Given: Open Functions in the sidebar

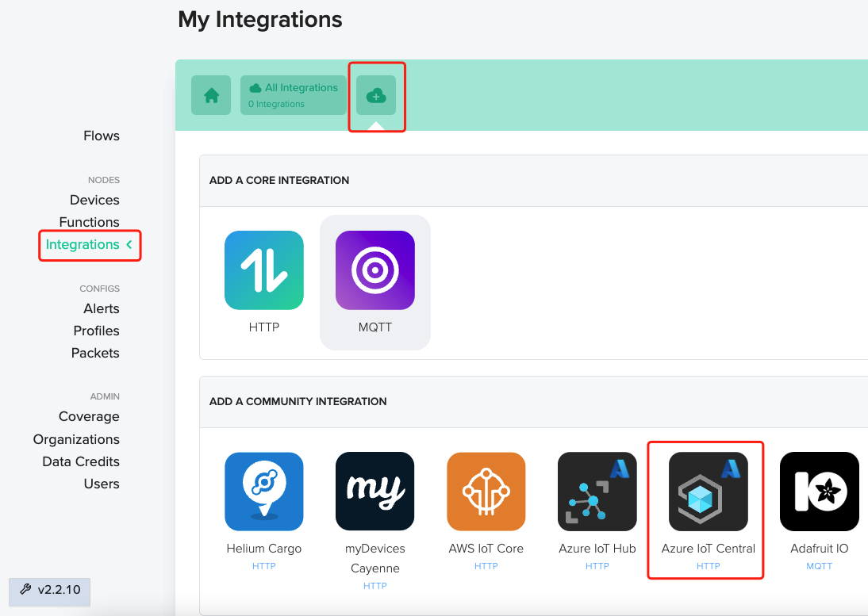Looking at the screenshot, I should pos(89,222).
